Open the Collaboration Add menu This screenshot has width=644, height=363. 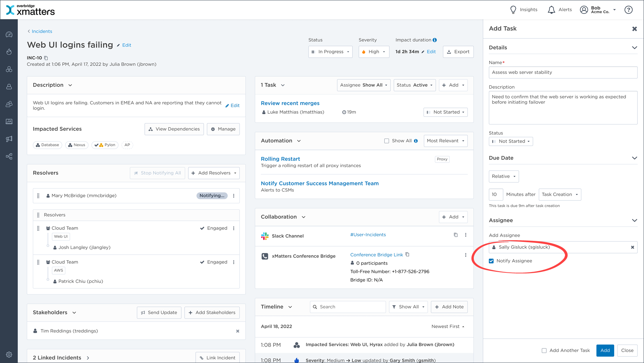[453, 217]
